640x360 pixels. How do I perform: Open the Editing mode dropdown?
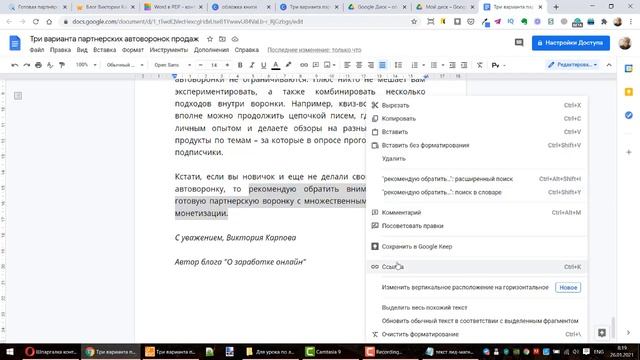pyautogui.click(x=572, y=65)
